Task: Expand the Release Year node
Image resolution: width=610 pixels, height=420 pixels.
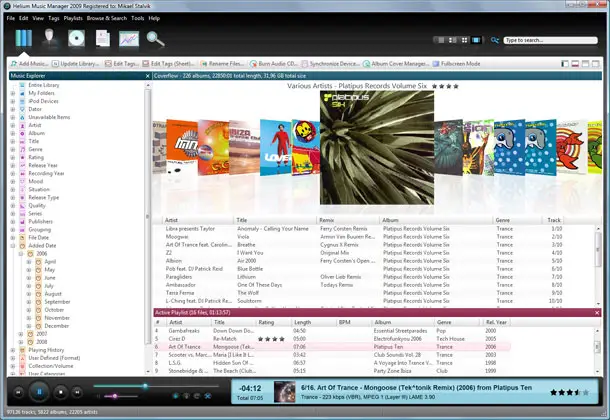Action: click(13, 165)
